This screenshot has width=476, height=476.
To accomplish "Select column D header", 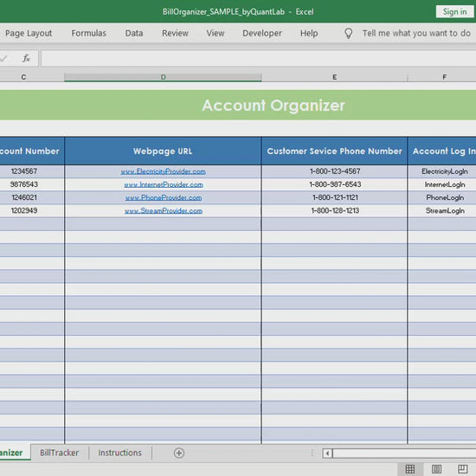I will click(x=163, y=77).
